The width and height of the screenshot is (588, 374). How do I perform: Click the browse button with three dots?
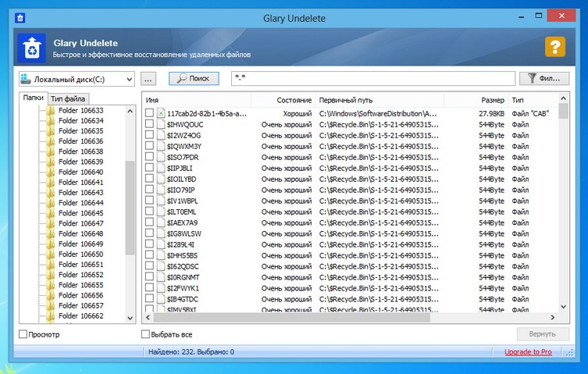(x=148, y=79)
